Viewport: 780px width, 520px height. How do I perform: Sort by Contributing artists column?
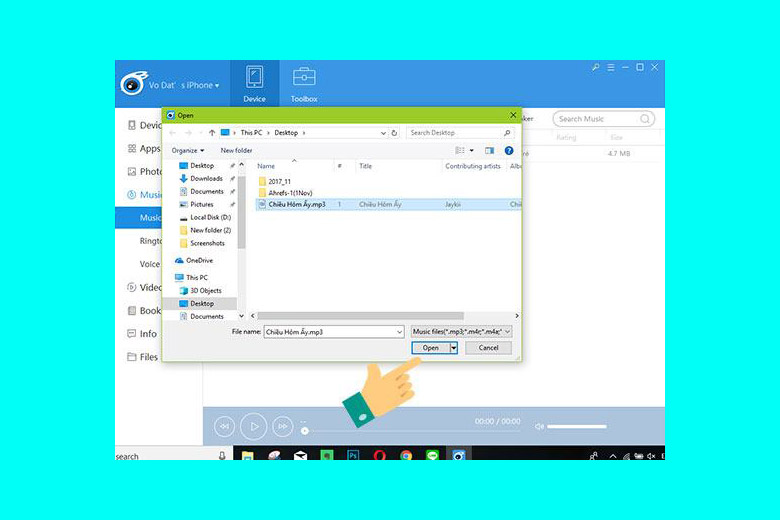[x=473, y=166]
